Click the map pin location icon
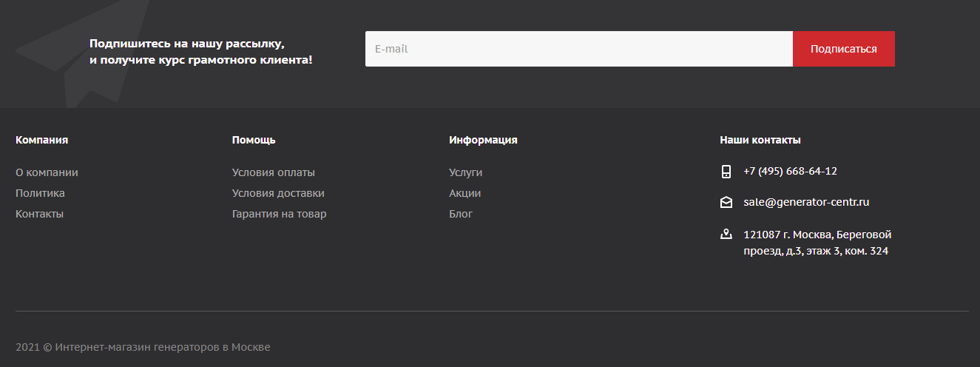Screen dimensions: 980x367 (x=726, y=235)
